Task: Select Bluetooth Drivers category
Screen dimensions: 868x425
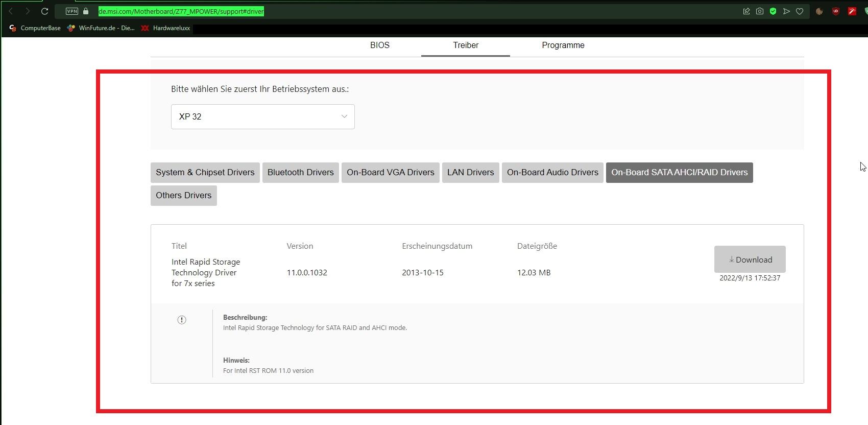Action: click(x=301, y=173)
